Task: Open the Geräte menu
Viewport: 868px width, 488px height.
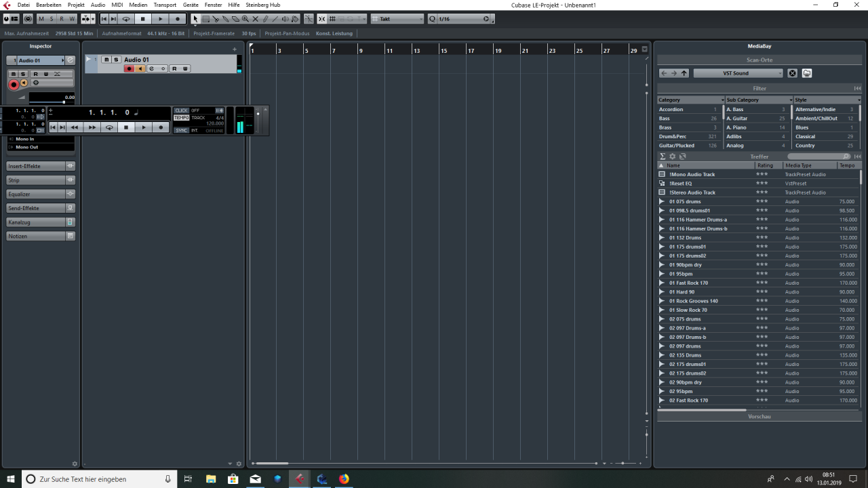Action: [191, 5]
